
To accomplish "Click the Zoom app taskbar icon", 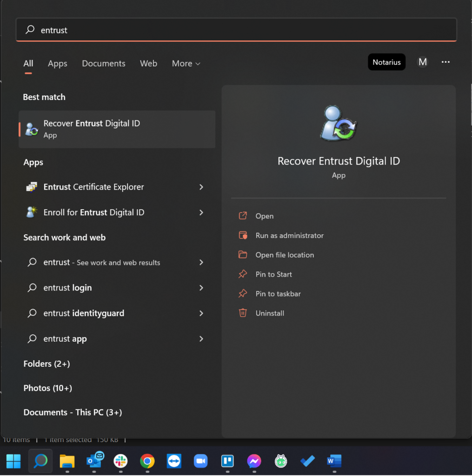I will pyautogui.click(x=200, y=461).
